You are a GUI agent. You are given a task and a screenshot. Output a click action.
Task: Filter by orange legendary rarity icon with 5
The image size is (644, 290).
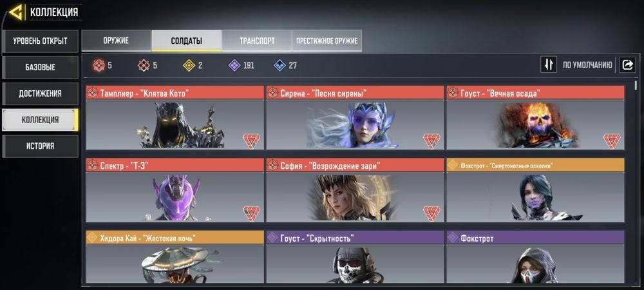click(144, 65)
